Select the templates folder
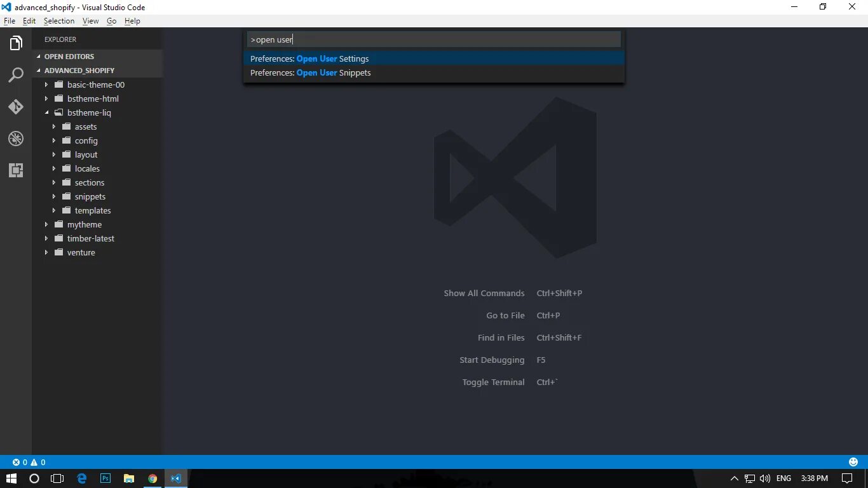The width and height of the screenshot is (868, 488). pos(93,210)
